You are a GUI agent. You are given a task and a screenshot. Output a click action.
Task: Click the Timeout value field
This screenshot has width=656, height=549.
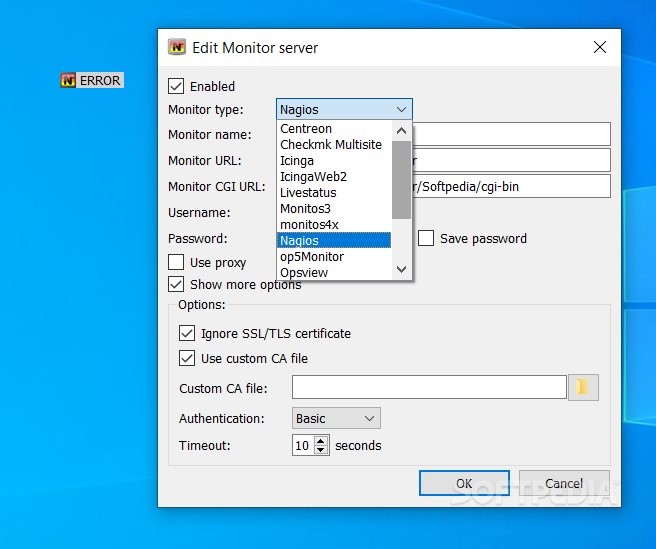[x=303, y=445]
